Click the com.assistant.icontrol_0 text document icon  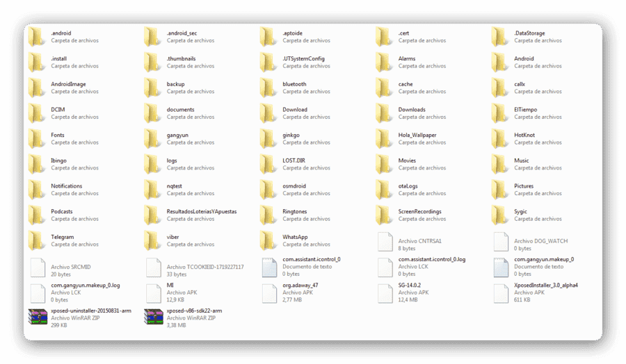(269, 267)
